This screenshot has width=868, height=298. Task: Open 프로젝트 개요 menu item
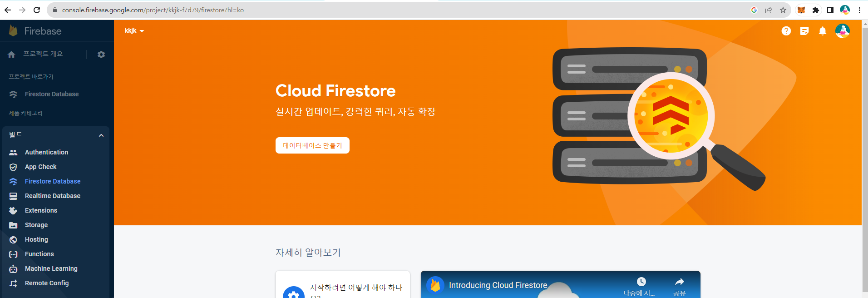(x=43, y=54)
